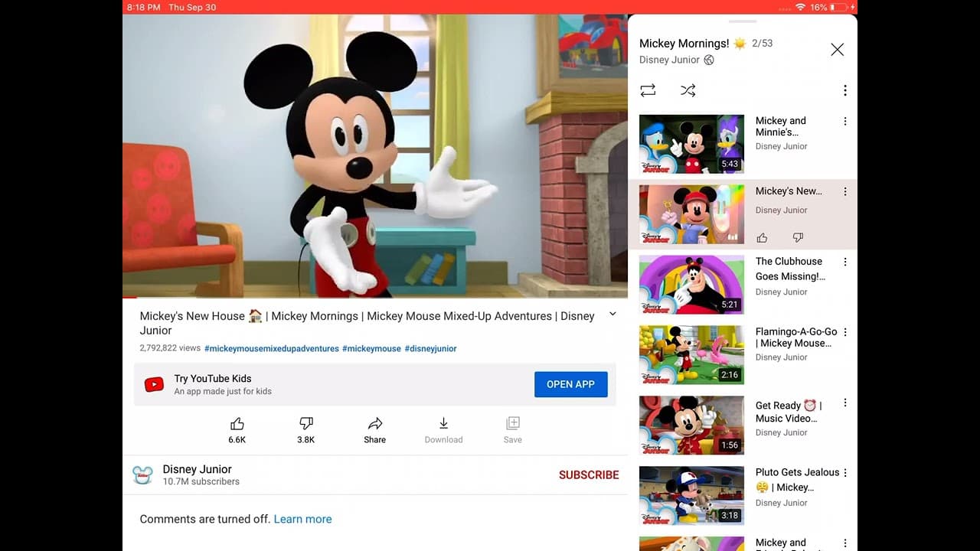Tap the video player showing Mickey
The image size is (980, 551).
tap(375, 155)
